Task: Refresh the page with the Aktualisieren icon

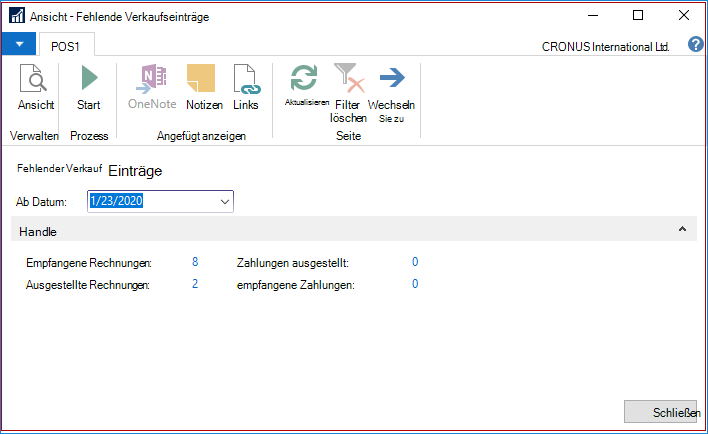Action: pyautogui.click(x=304, y=78)
